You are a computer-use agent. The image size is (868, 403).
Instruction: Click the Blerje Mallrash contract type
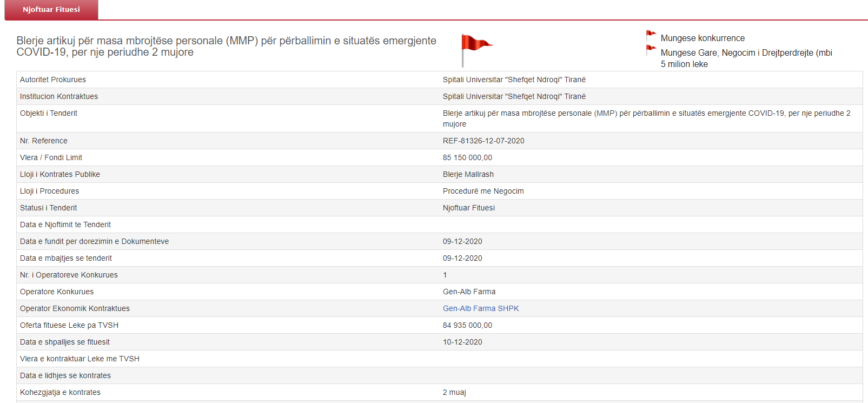[x=468, y=174]
